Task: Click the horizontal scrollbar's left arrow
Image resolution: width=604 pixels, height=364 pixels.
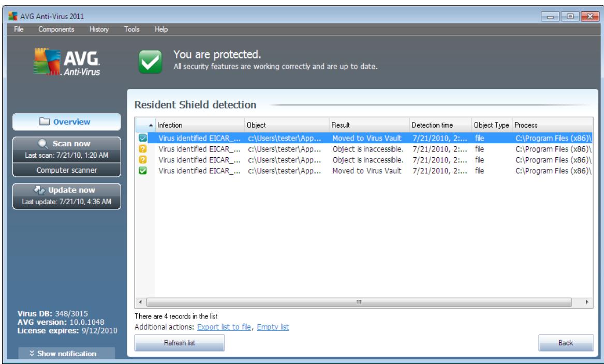Action: [x=140, y=302]
